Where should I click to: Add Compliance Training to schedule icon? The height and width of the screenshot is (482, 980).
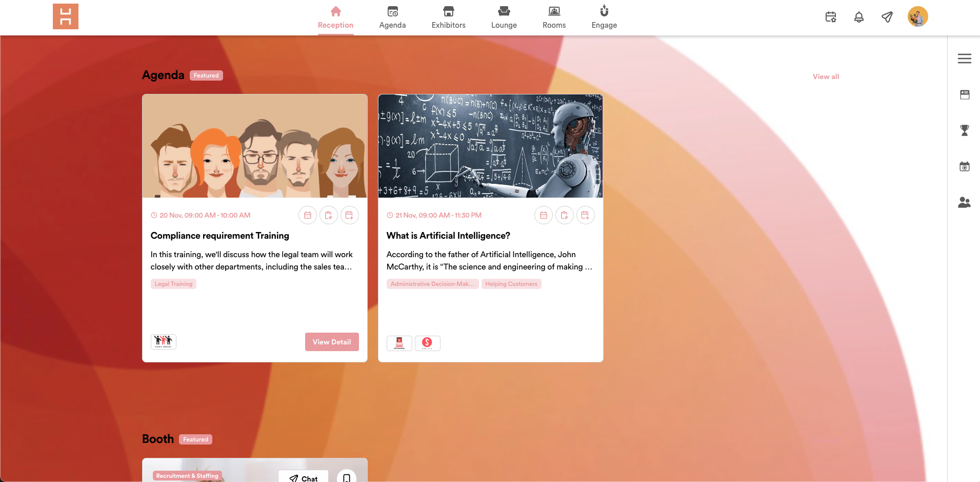[350, 215]
